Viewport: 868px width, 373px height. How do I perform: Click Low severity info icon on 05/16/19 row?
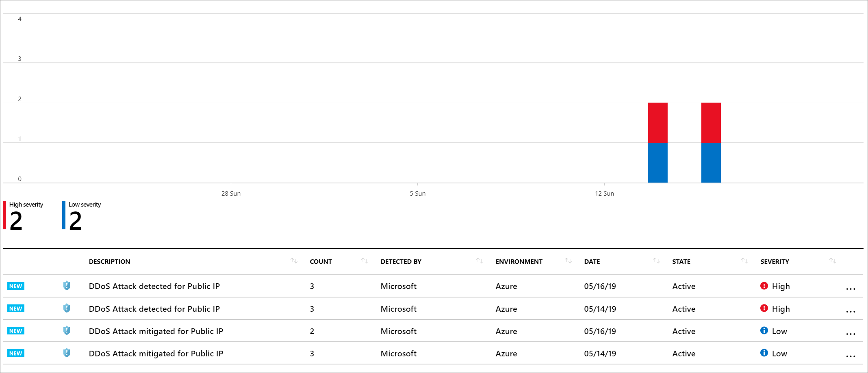[x=764, y=330]
